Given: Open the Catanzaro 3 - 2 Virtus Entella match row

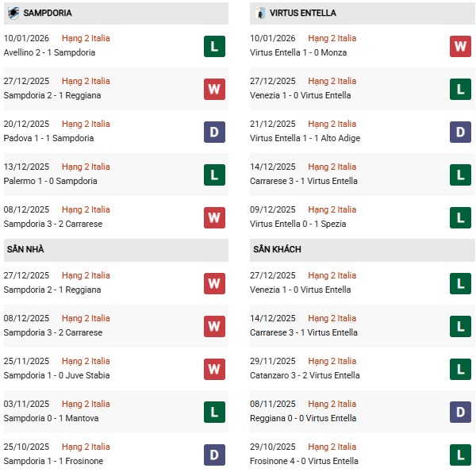Looking at the screenshot, I should (305, 375).
